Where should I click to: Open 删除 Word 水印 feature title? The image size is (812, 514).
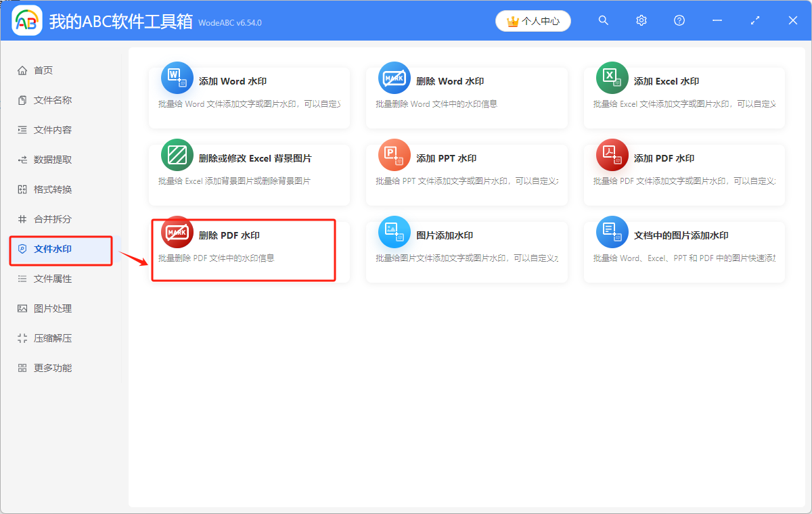[450, 81]
